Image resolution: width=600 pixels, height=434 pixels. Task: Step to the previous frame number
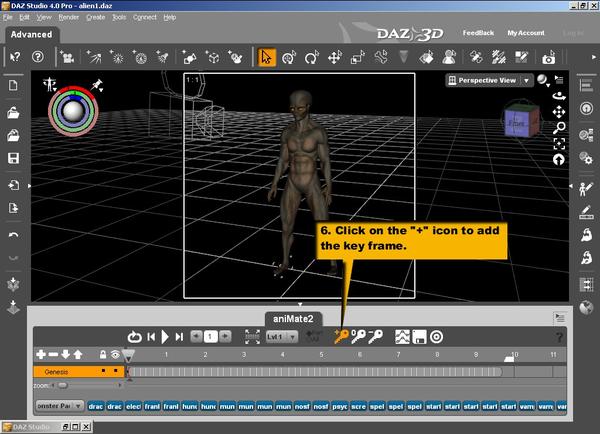click(196, 336)
